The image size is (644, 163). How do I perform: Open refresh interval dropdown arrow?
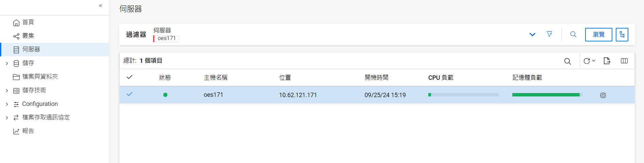(594, 61)
